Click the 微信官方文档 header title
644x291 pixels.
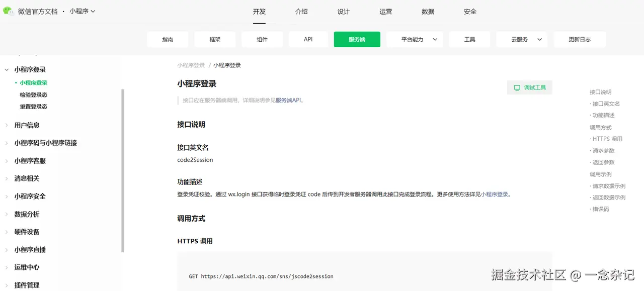(38, 11)
